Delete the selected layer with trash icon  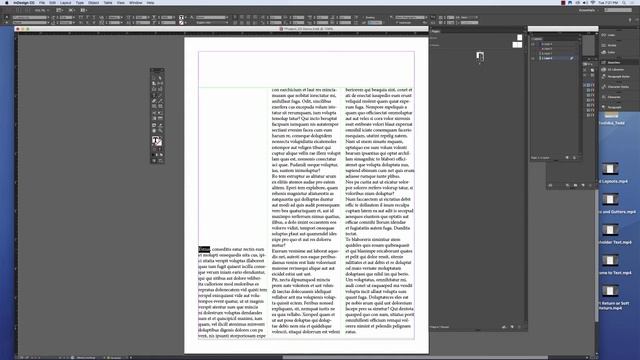pyautogui.click(x=574, y=158)
